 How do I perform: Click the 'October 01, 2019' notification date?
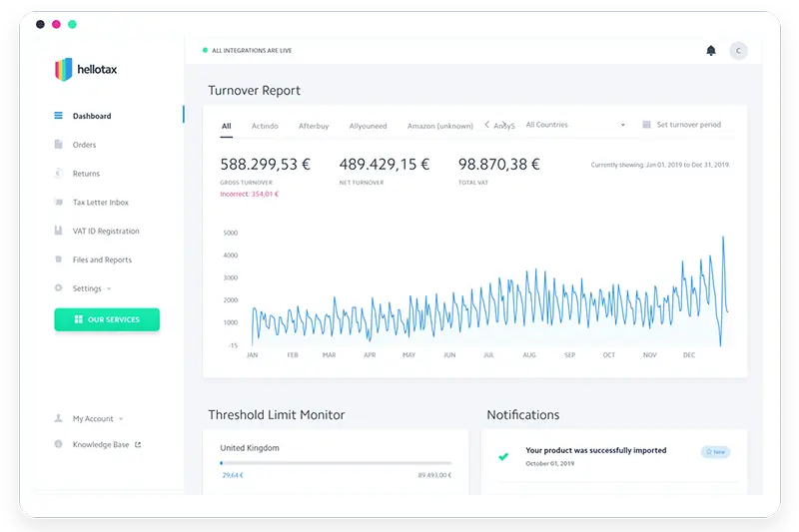(550, 464)
